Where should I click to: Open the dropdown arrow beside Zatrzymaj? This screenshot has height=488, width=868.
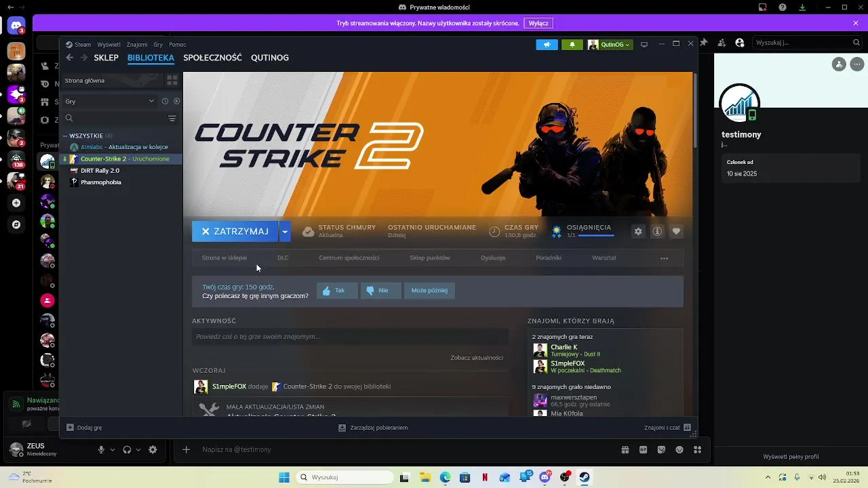(x=285, y=231)
